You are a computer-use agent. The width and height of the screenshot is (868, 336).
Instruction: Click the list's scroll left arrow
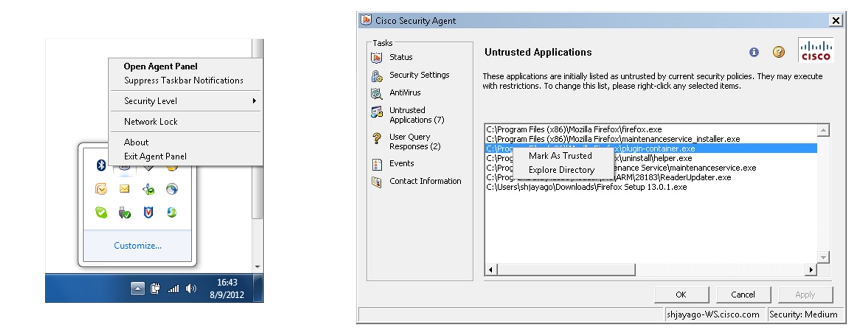pos(491,270)
